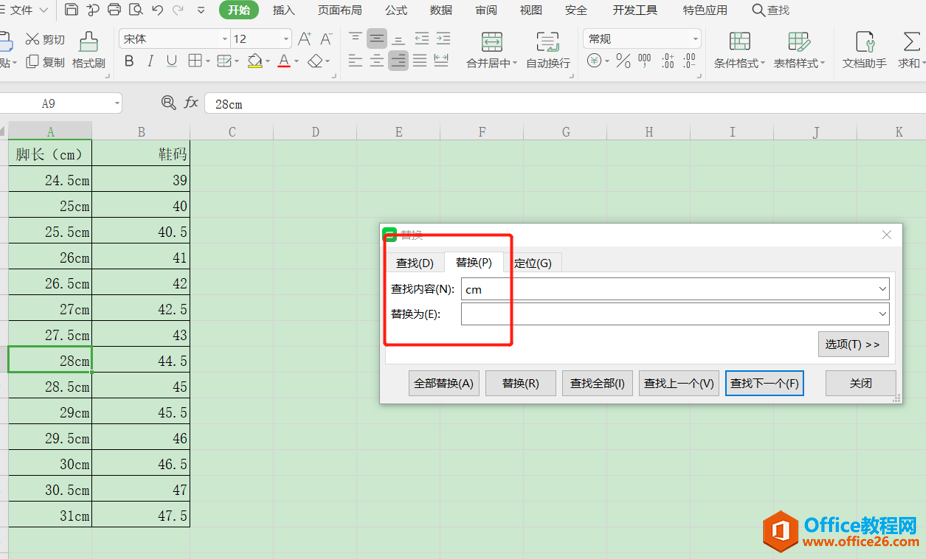Toggle middle vertical alignment
926x559 pixels.
(x=377, y=39)
